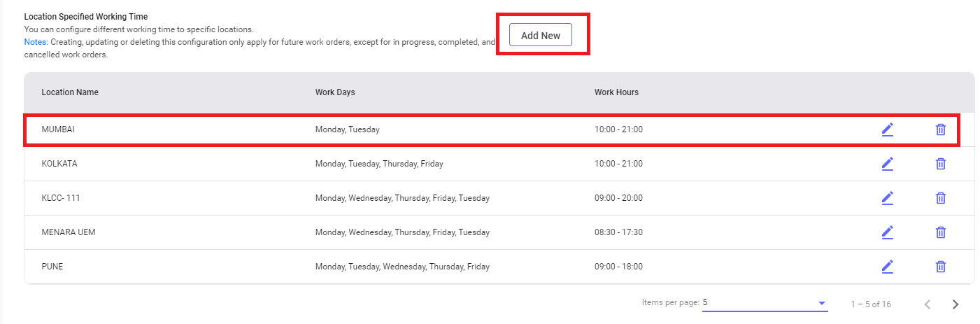This screenshot has width=980, height=324.
Task: Remove KLCC- 111 using trash icon
Action: (x=941, y=198)
